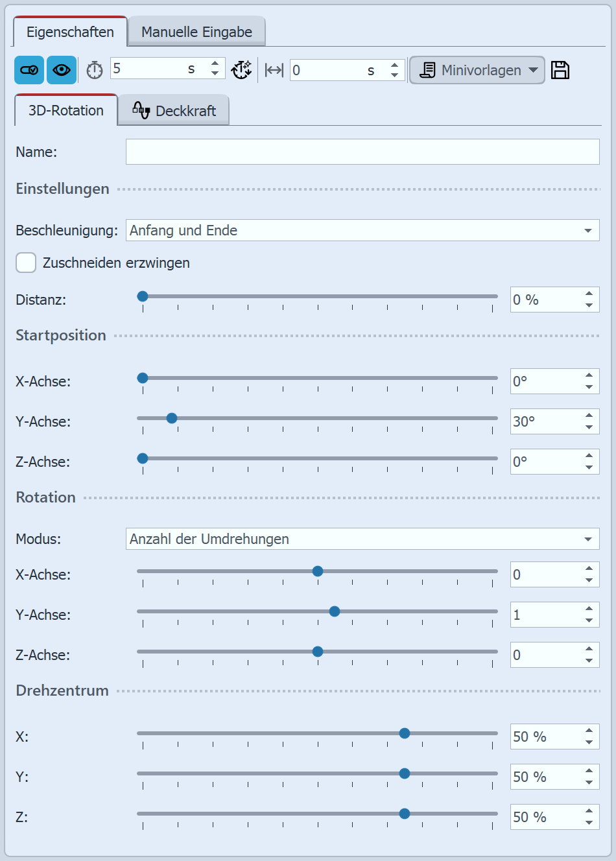Viewport: 616px width, 861px height.
Task: Switch to the Deckkraft tab
Action: (x=174, y=111)
